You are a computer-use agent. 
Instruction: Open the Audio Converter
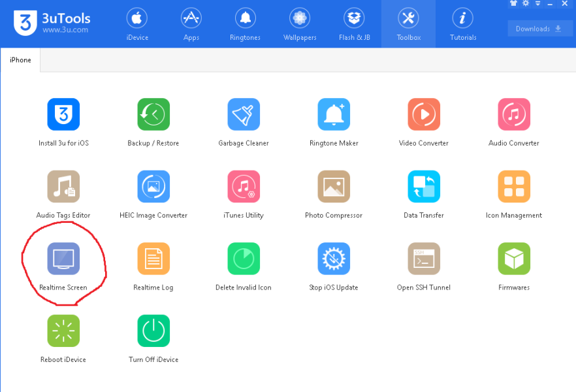tap(514, 114)
